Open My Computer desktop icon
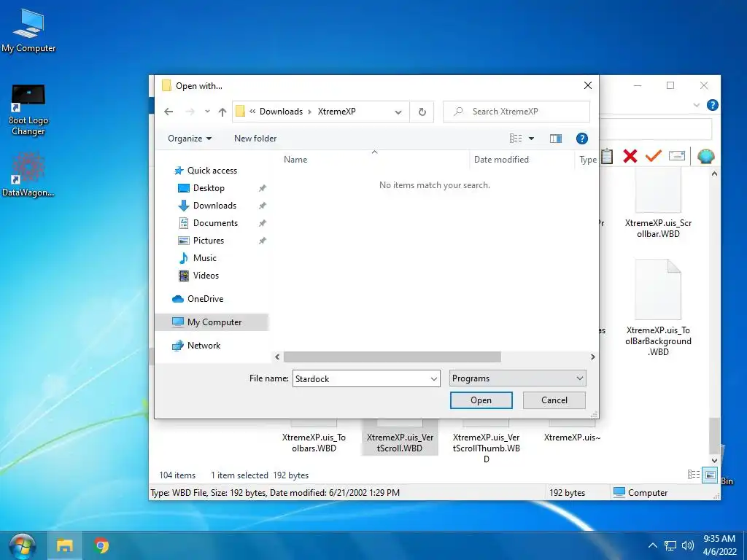This screenshot has height=560, width=747. (x=28, y=31)
